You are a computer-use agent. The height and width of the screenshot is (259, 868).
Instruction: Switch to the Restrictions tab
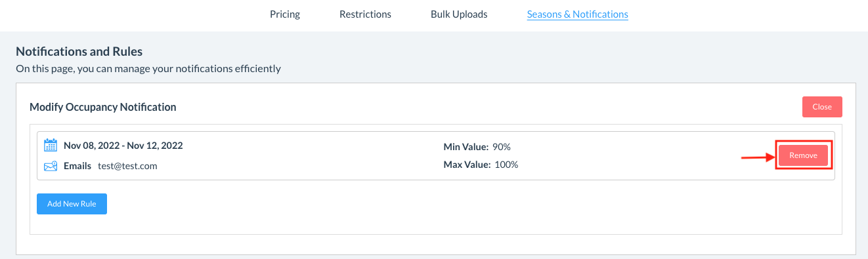[365, 14]
